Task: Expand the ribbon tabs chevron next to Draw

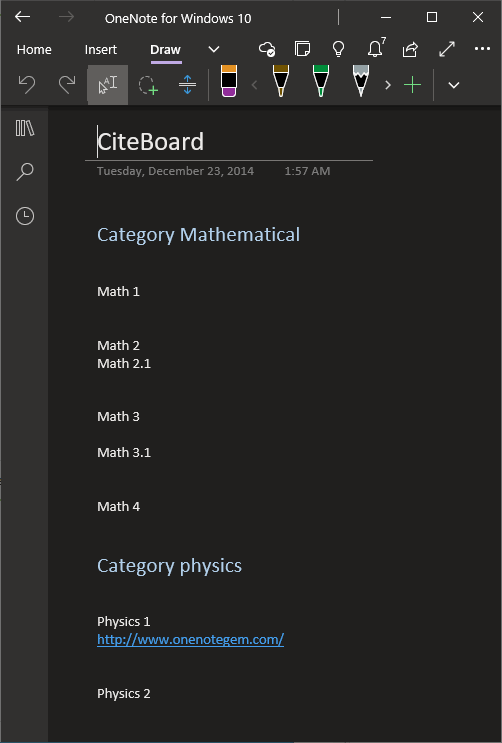Action: click(214, 49)
